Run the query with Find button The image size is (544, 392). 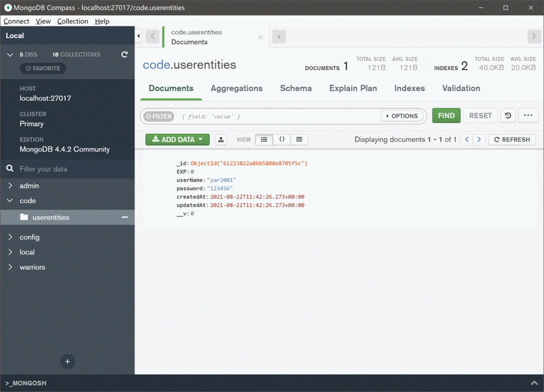coord(446,115)
